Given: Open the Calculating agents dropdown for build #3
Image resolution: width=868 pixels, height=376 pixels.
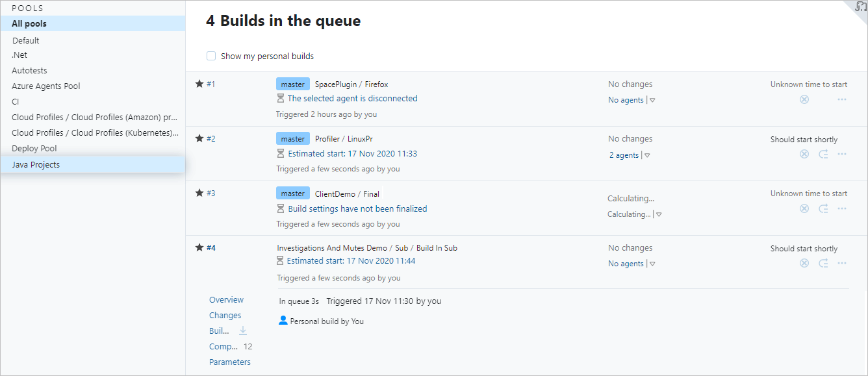Looking at the screenshot, I should [658, 214].
